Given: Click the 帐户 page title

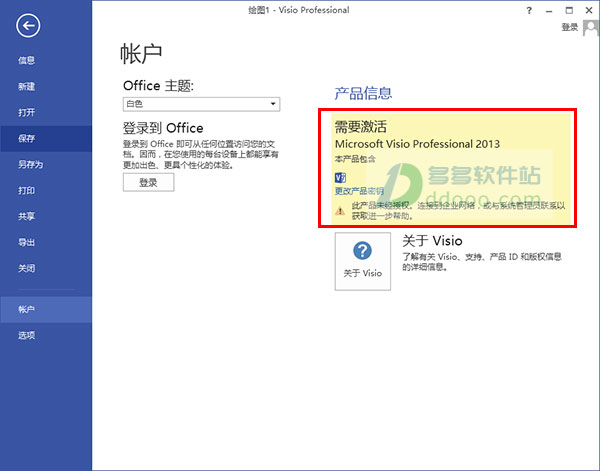Looking at the screenshot, I should click(x=141, y=54).
